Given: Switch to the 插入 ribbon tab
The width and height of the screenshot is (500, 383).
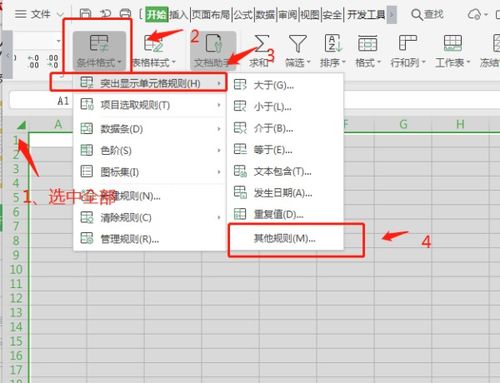Looking at the screenshot, I should pos(179,15).
